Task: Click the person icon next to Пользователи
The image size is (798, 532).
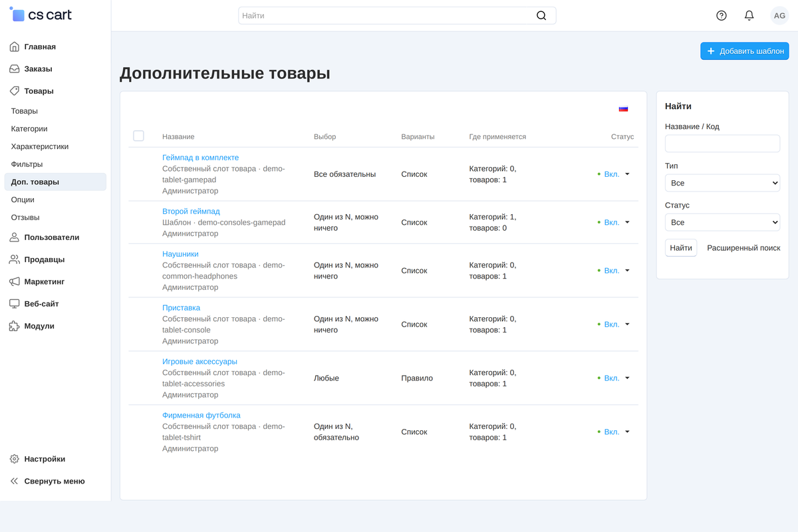Action: point(15,237)
